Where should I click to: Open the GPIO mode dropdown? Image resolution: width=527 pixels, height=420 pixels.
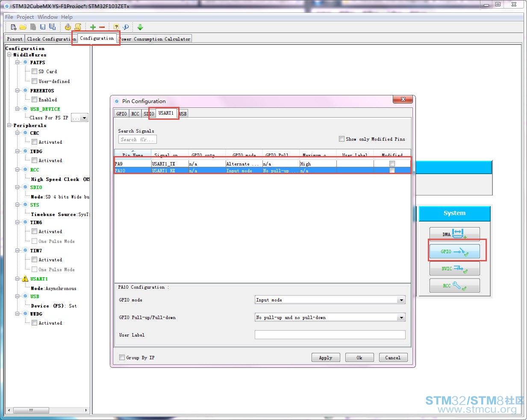pos(401,300)
